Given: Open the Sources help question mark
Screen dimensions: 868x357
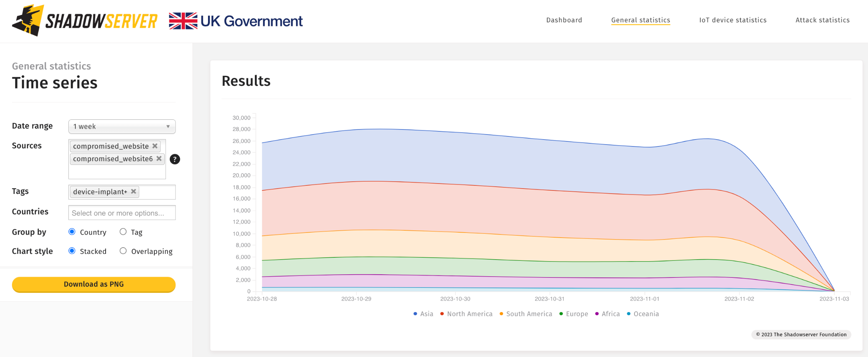Looking at the screenshot, I should point(175,159).
